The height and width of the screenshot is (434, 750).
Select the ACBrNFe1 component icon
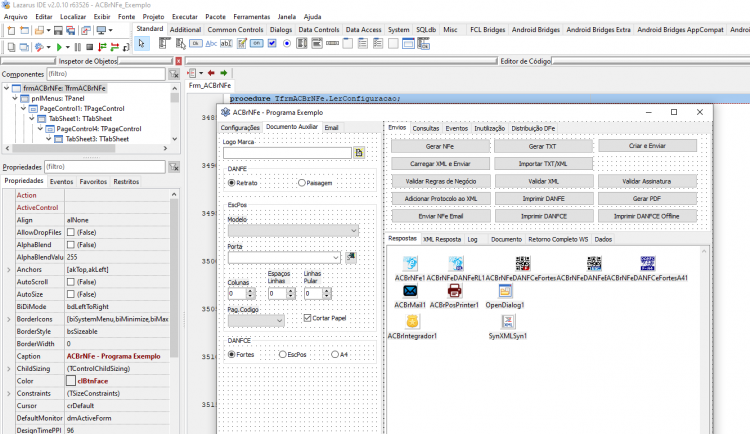click(410, 263)
